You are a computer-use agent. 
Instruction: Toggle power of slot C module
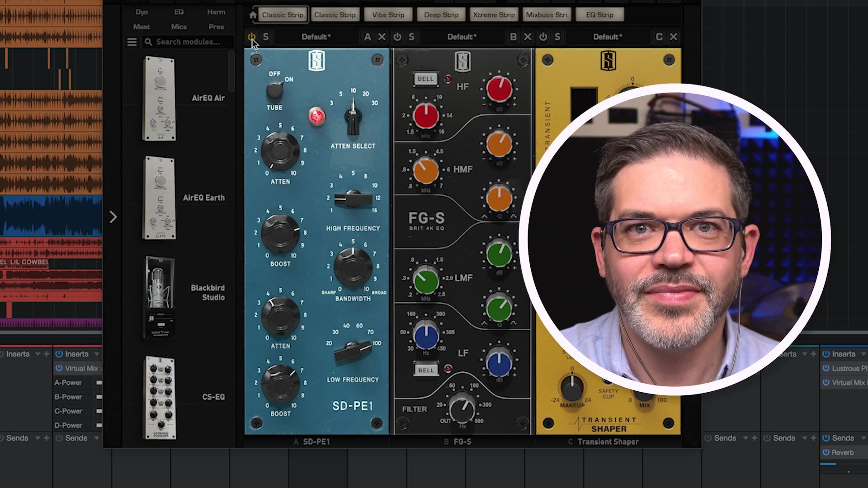[x=543, y=37]
